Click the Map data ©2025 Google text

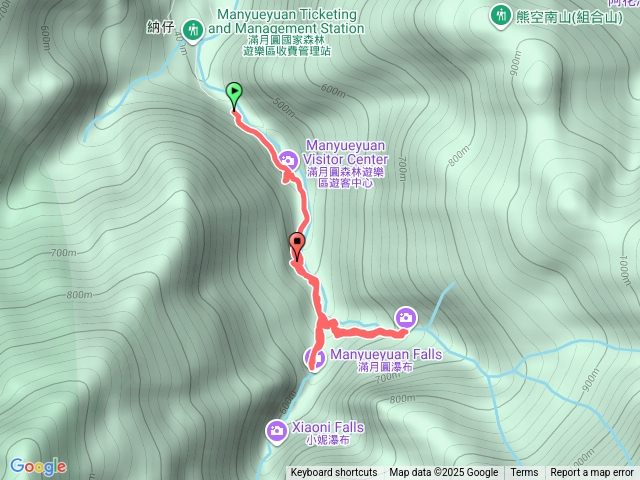click(x=444, y=473)
